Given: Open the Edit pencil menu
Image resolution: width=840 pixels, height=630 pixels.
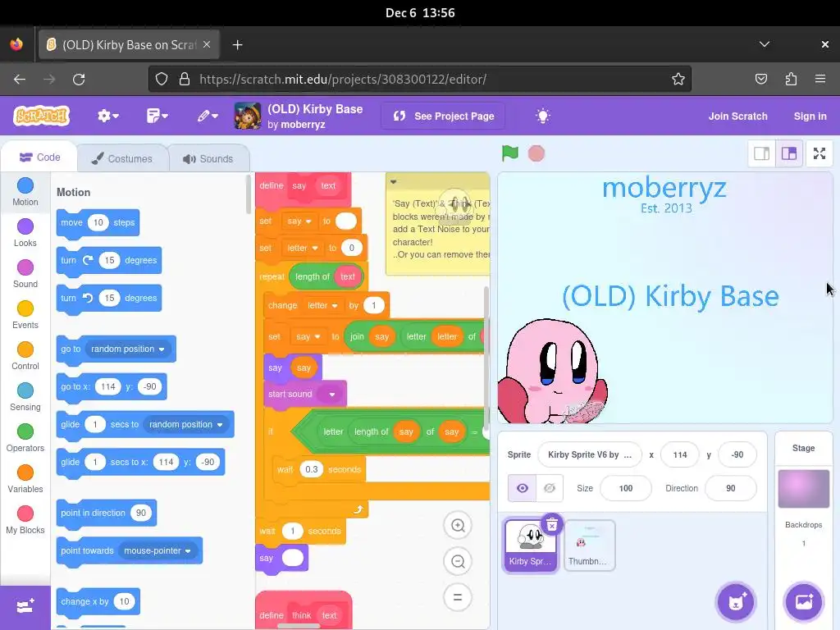Looking at the screenshot, I should [208, 116].
